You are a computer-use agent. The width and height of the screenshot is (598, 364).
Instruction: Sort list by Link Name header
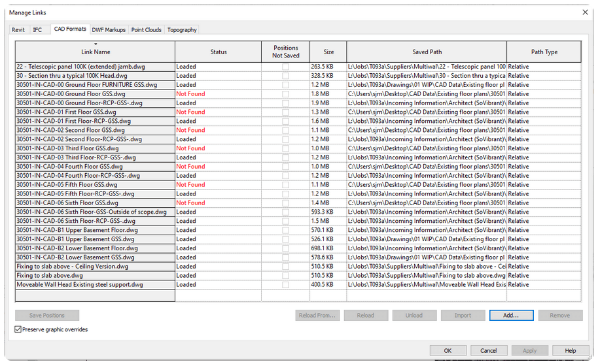[96, 52]
